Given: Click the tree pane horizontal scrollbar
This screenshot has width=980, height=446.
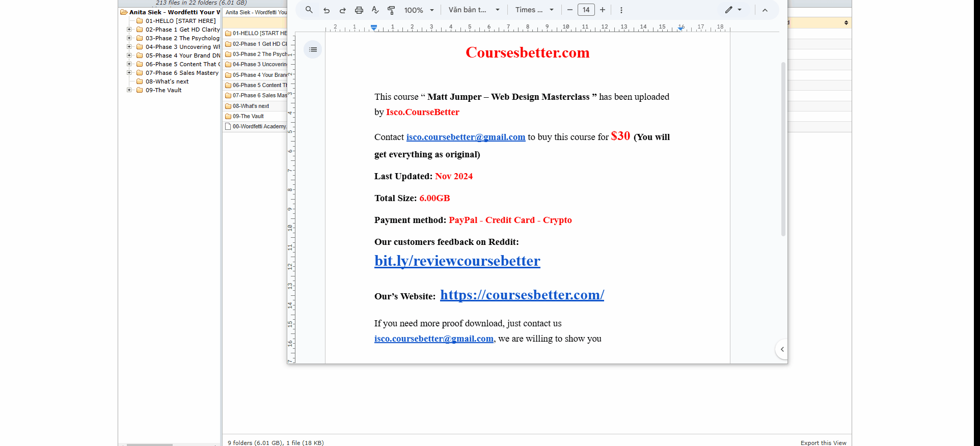Looking at the screenshot, I should tap(150, 445).
